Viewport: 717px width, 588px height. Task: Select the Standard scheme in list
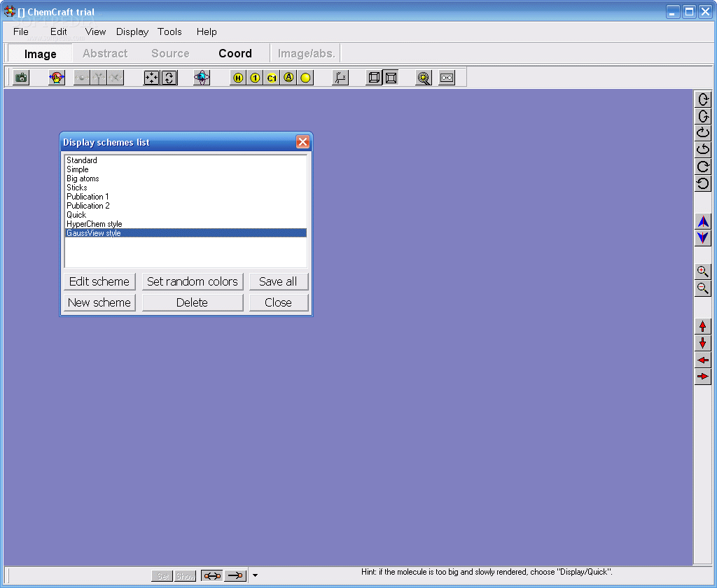(x=186, y=160)
